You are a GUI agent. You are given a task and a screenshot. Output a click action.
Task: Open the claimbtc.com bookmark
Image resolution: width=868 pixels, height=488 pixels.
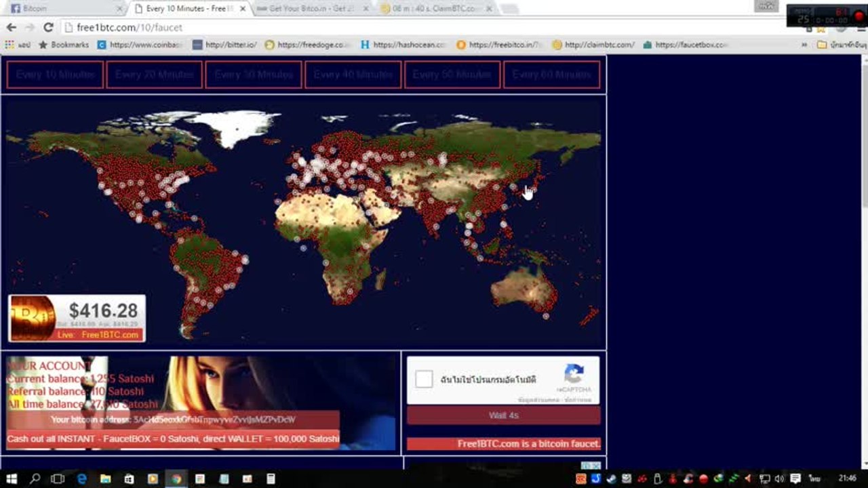tap(594, 45)
